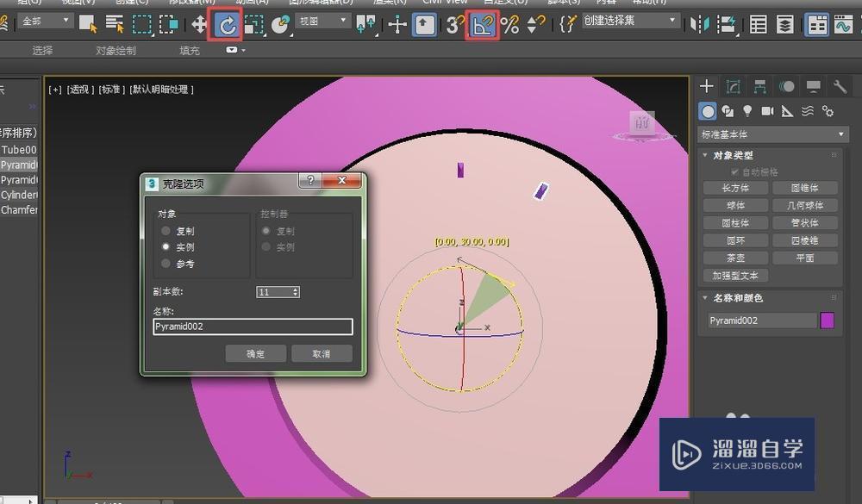Open the Pyramid002 object color swatch
The width and height of the screenshot is (862, 504).
(828, 320)
